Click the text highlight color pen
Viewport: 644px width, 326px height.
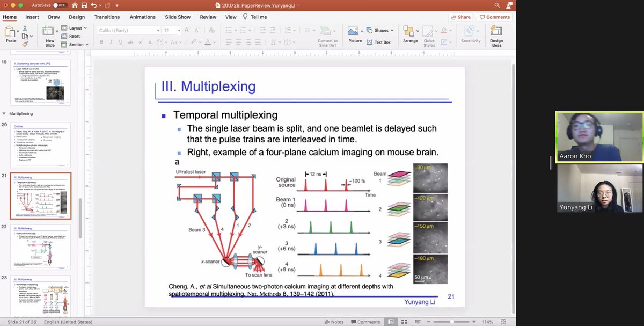pyautogui.click(x=193, y=42)
